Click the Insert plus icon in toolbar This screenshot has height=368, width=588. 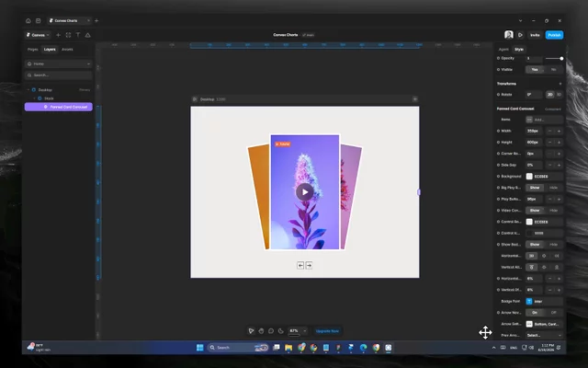(x=58, y=35)
